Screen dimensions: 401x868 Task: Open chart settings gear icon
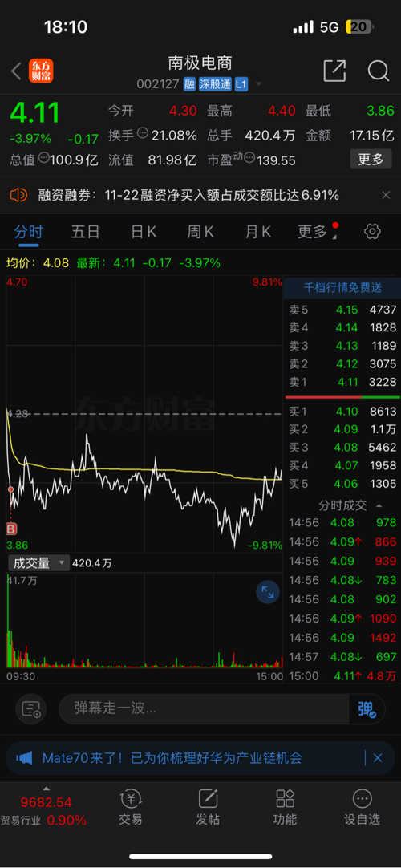click(x=372, y=231)
